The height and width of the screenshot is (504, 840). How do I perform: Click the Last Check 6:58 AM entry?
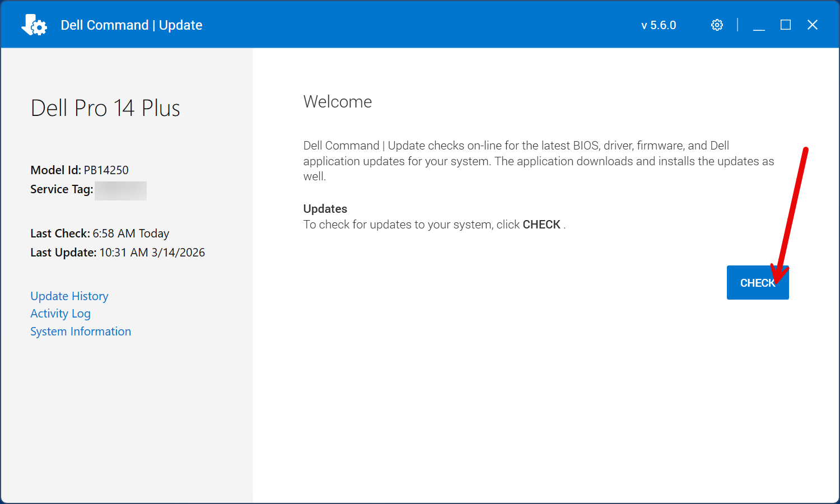[100, 234]
